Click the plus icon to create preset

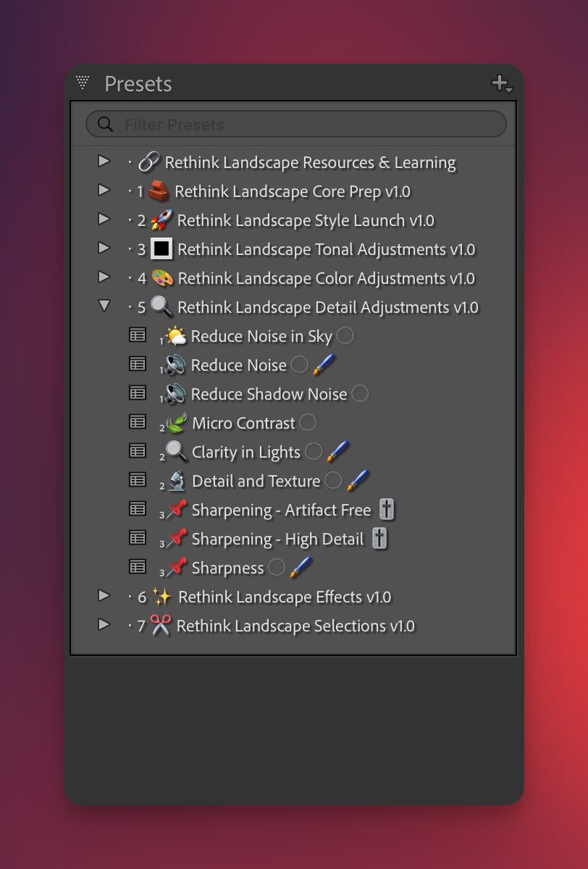(502, 84)
